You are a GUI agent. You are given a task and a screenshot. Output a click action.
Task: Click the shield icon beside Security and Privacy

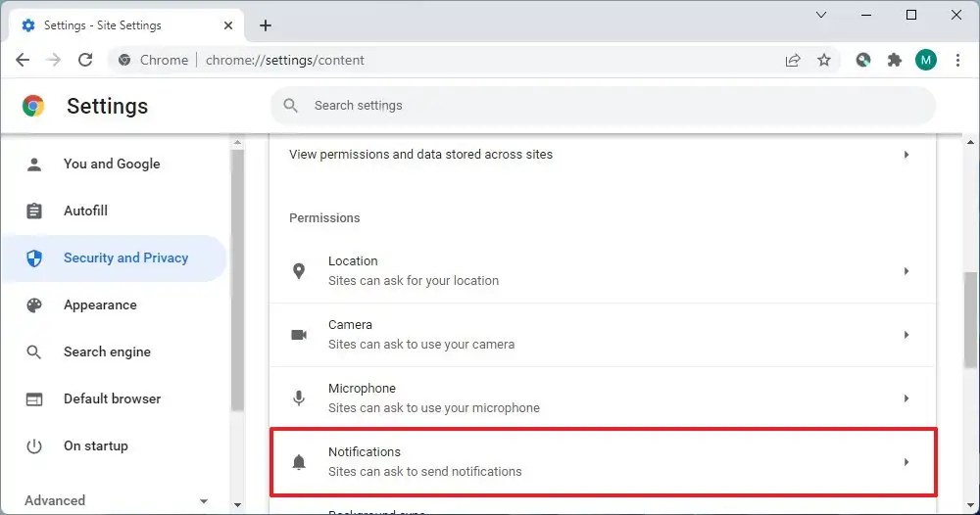34,257
